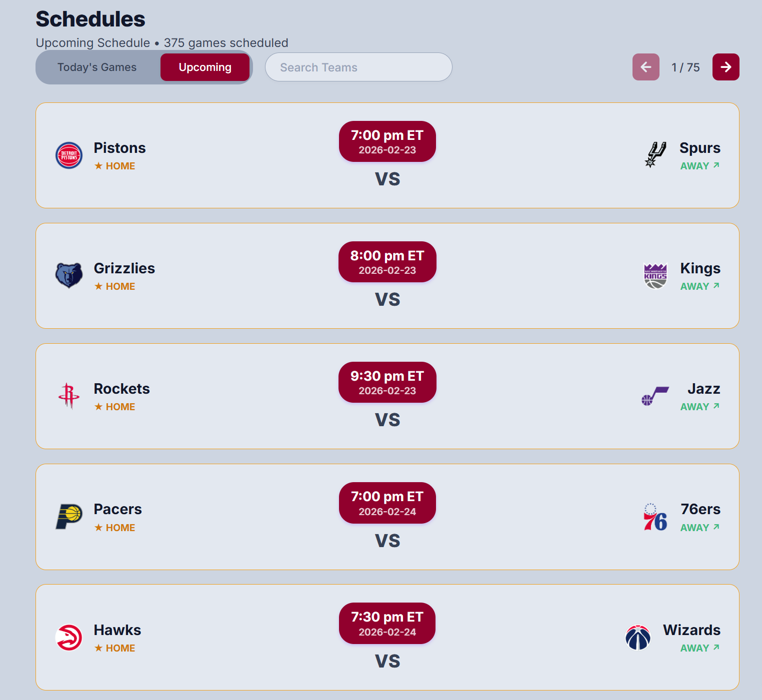
Task: Click the Indiana Pacers logo
Action: click(x=69, y=517)
